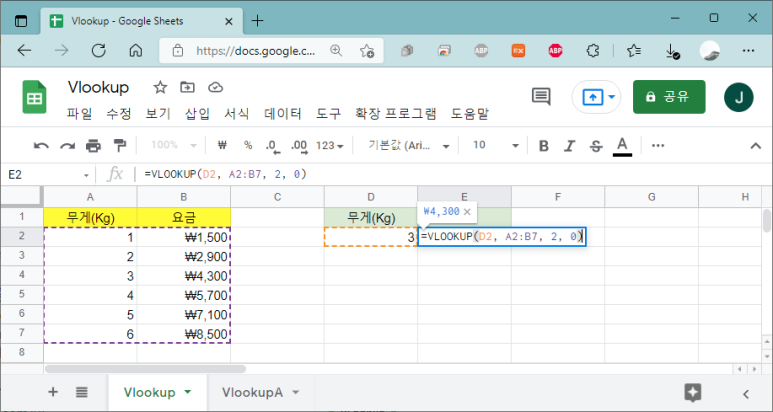
Task: Click the redo icon
Action: (x=67, y=145)
